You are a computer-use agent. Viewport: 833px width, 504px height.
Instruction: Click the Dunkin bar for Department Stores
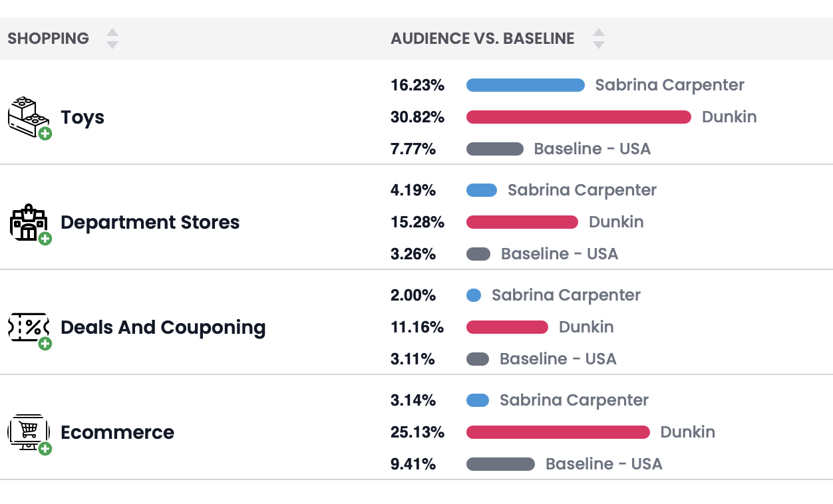(522, 222)
